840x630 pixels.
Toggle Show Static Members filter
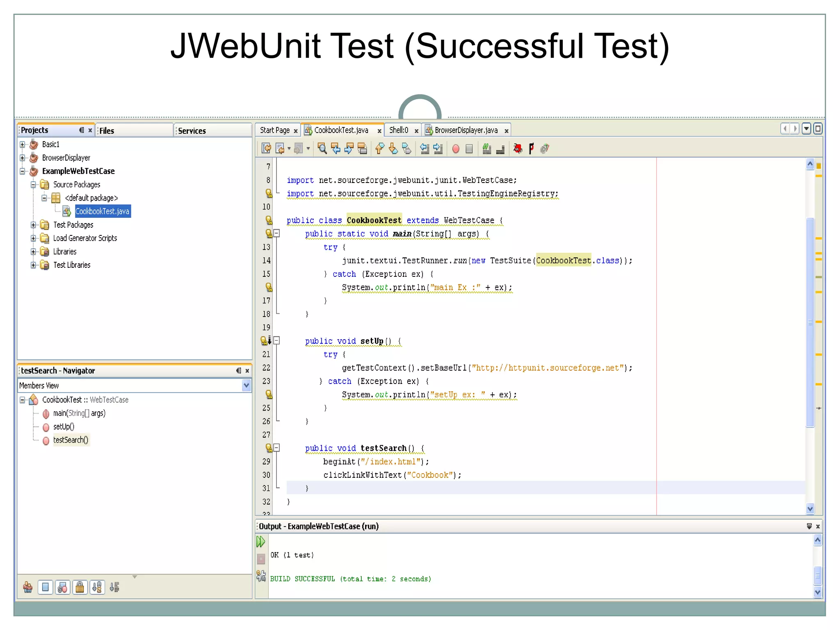tap(62, 587)
